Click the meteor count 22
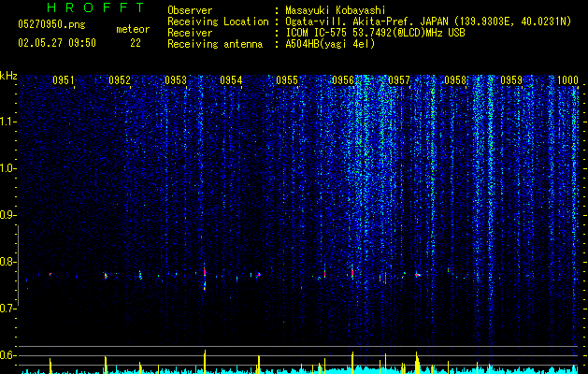This screenshot has height=374, width=588. [136, 43]
